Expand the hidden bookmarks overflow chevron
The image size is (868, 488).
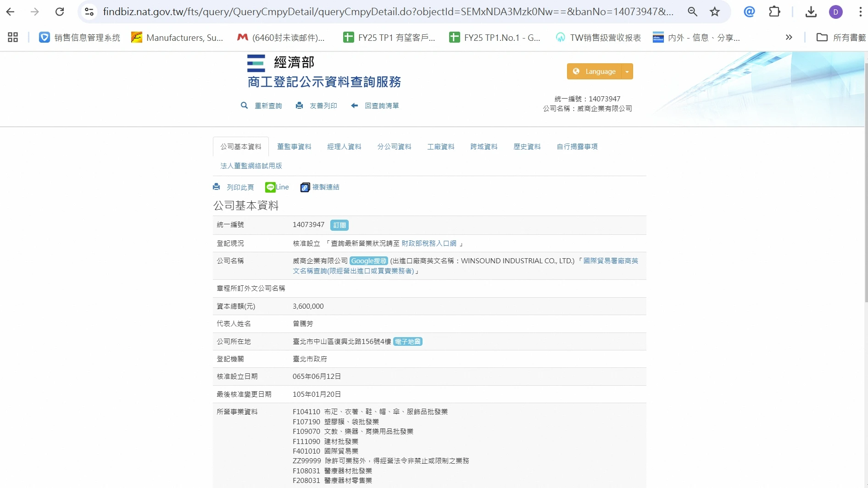[789, 38]
